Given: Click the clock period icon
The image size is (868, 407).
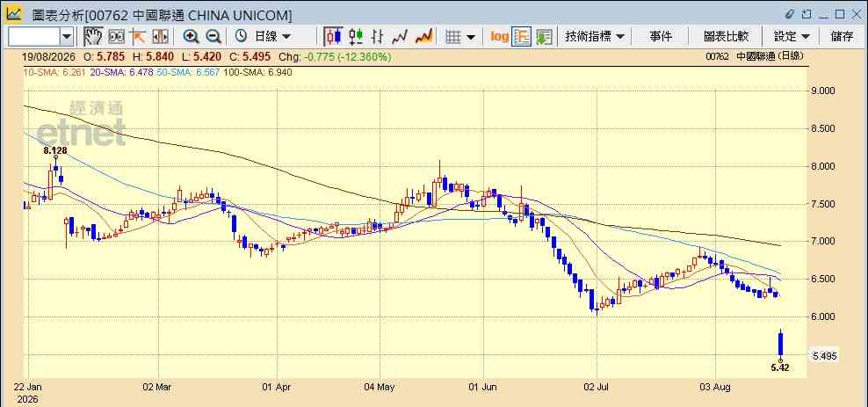Looking at the screenshot, I should click(x=241, y=37).
